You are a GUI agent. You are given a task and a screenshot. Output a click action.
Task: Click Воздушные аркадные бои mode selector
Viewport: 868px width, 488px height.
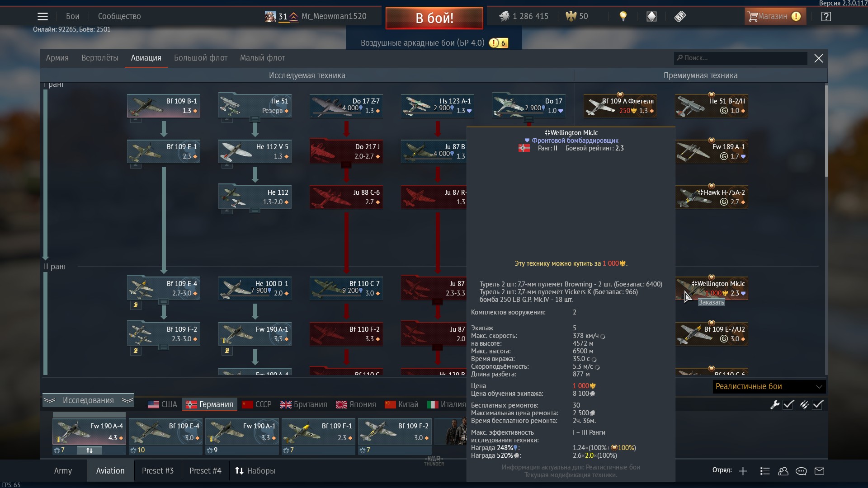422,43
